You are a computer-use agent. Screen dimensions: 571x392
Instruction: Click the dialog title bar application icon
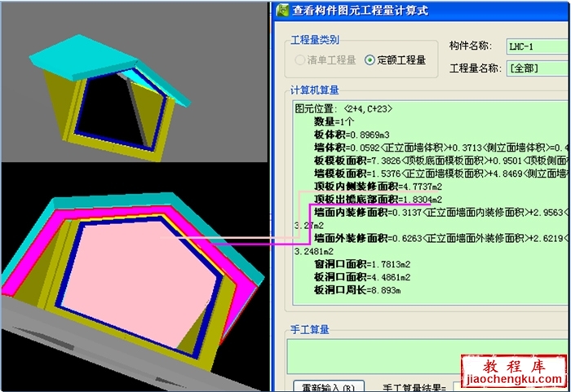(282, 11)
